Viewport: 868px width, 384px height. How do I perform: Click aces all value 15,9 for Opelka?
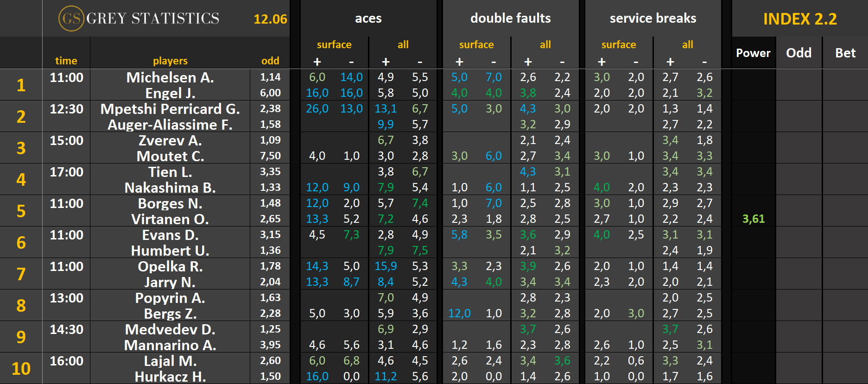click(x=386, y=266)
